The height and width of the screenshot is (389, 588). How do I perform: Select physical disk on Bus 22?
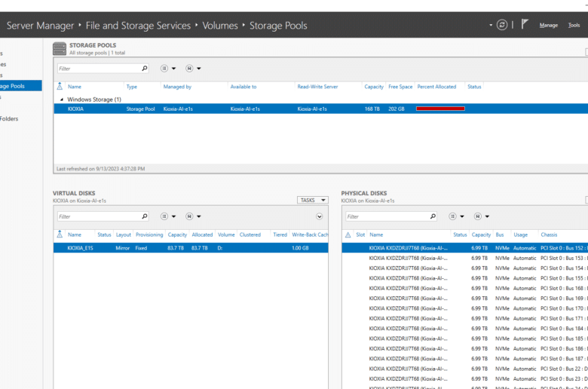(465, 369)
